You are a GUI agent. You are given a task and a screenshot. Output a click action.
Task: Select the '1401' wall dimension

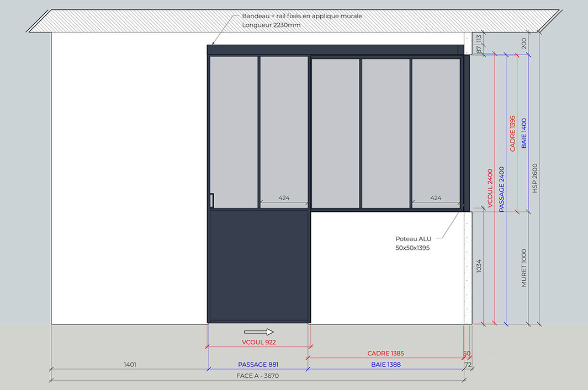(130, 365)
